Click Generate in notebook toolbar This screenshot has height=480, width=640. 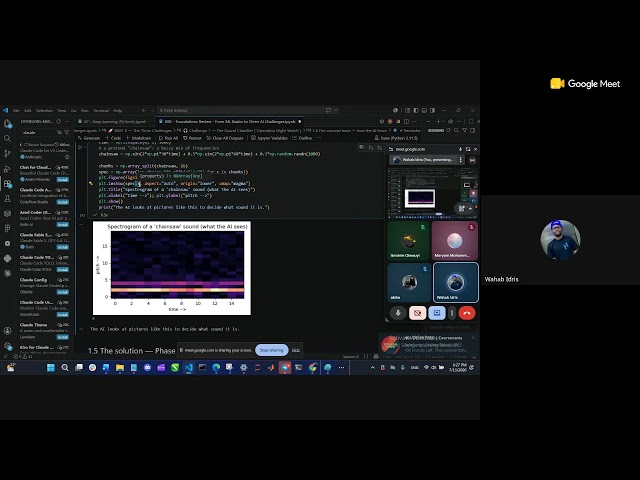click(89, 138)
